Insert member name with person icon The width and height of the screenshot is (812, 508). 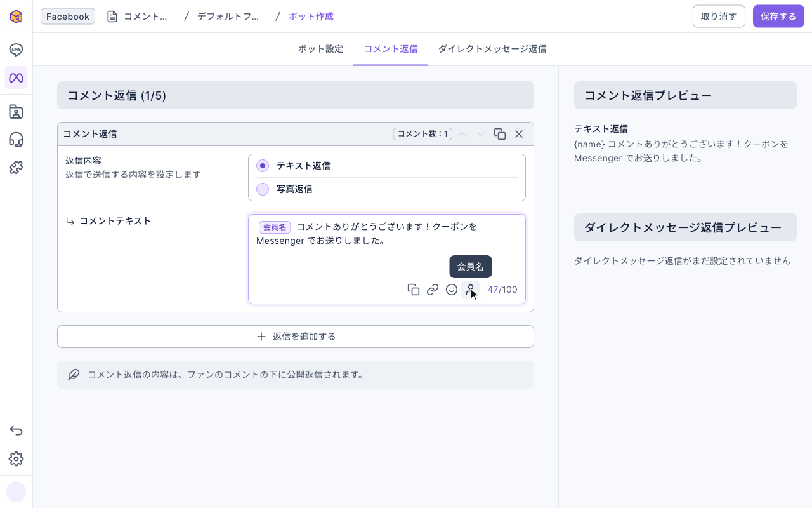coord(471,290)
